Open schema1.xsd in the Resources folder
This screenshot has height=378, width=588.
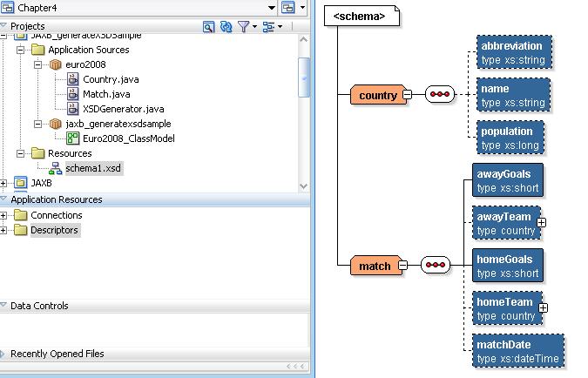(93, 168)
